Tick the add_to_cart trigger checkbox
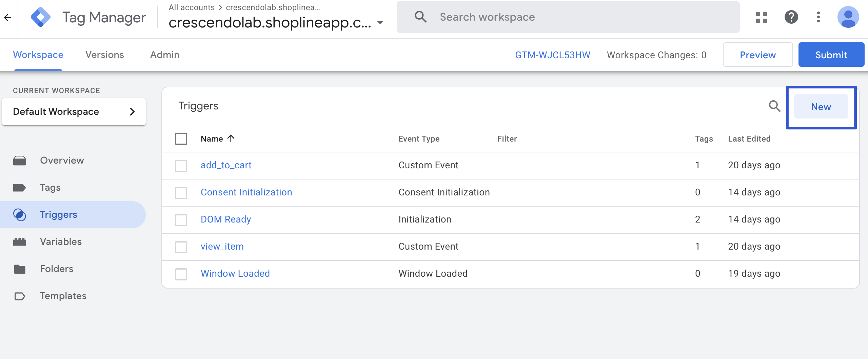The image size is (868, 359). click(181, 166)
